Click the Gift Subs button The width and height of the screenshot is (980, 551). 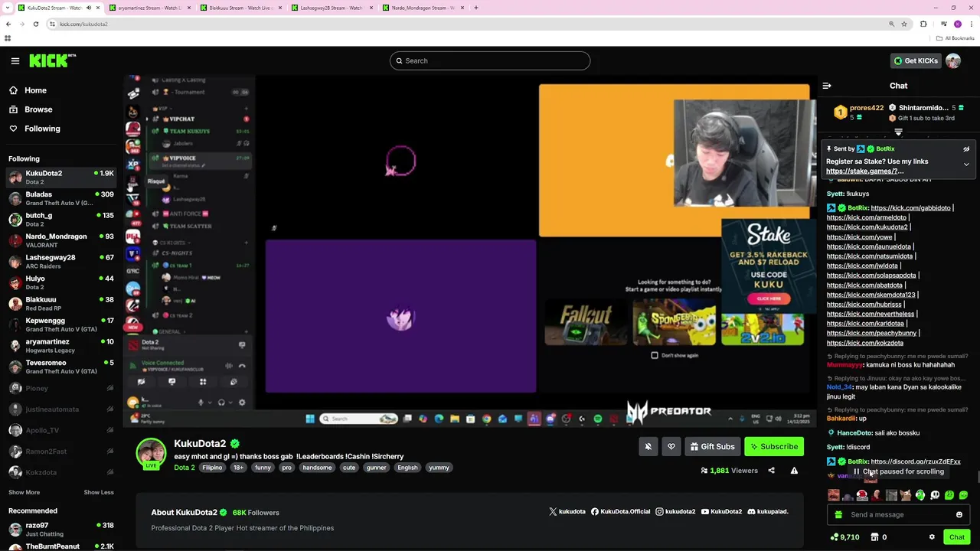(x=712, y=446)
